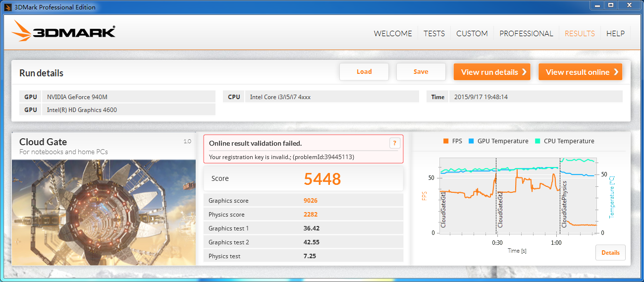Click the registration key is invalid text
Screen dimensions: 644x282
point(281,157)
